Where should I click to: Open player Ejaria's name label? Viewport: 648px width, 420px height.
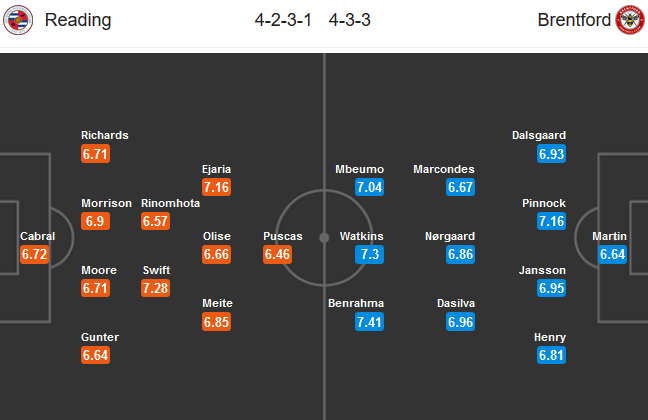click(x=216, y=169)
